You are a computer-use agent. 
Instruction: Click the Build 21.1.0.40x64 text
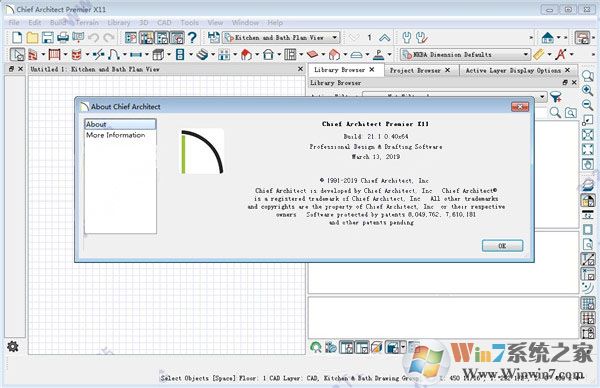pos(376,136)
